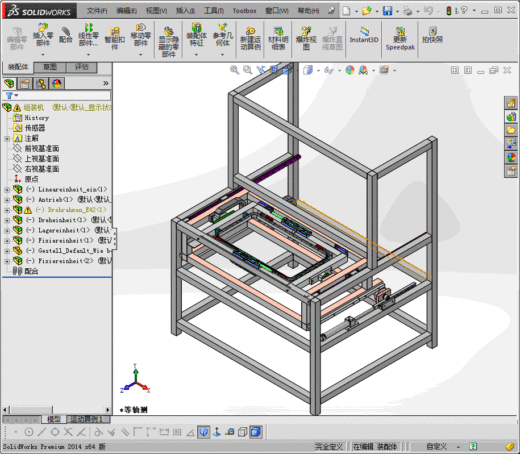Expand the Antrieb<1> tree node
This screenshot has height=454, width=520.
7,200
